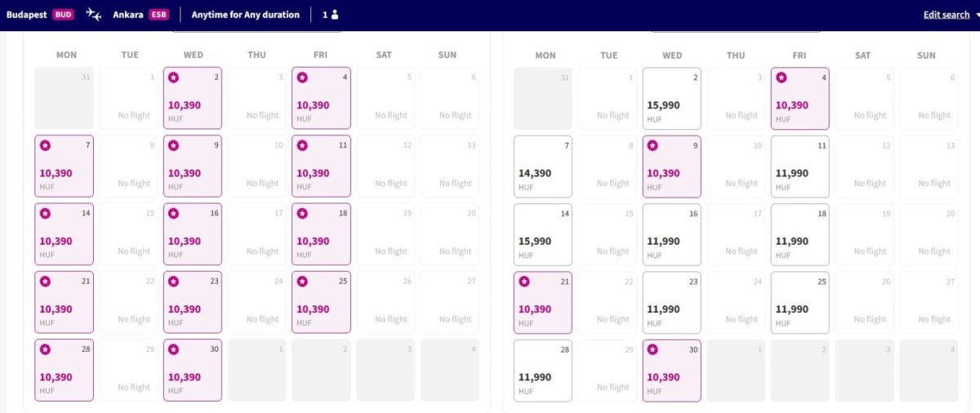Viewport: 980px width, 413px height.
Task: Expand the Edit search dropdown arrow
Action: [977, 15]
